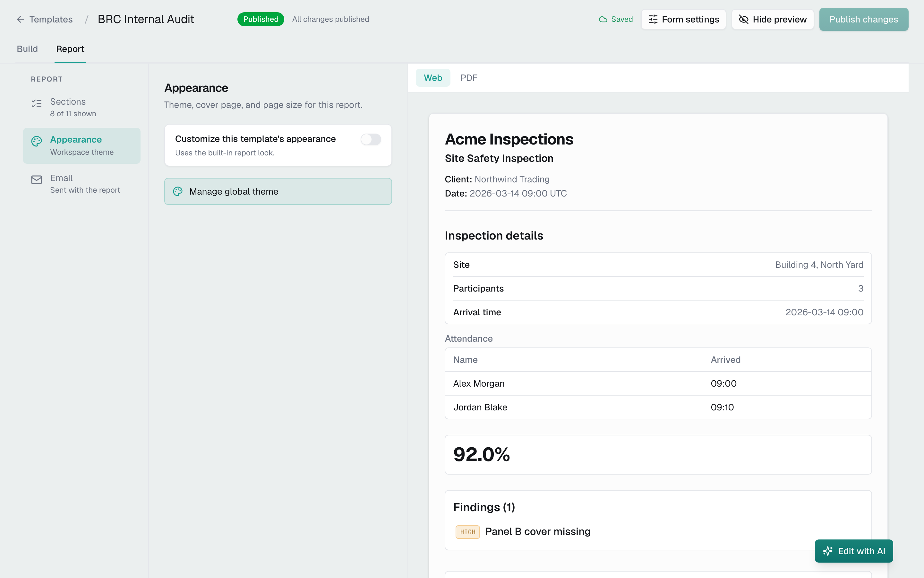Viewport: 924px width, 578px height.
Task: Click the Form settings sliders icon
Action: point(653,19)
